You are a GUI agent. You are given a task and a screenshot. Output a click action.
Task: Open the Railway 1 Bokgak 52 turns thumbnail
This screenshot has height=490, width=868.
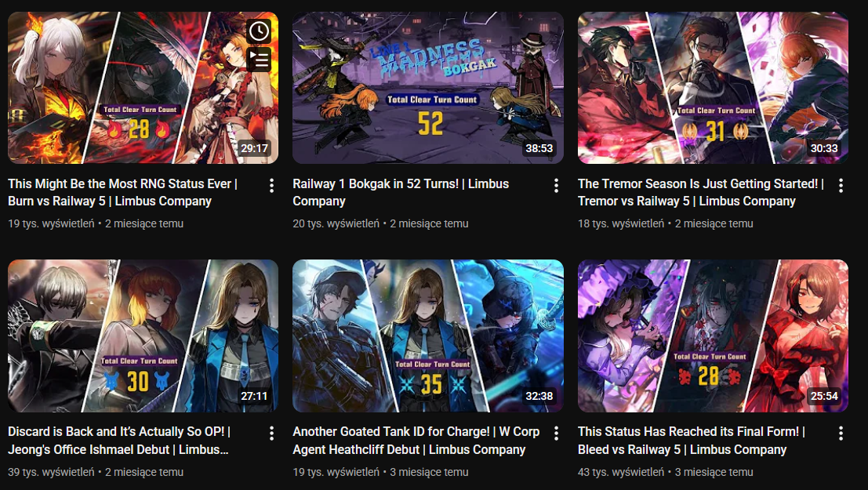pyautogui.click(x=428, y=88)
